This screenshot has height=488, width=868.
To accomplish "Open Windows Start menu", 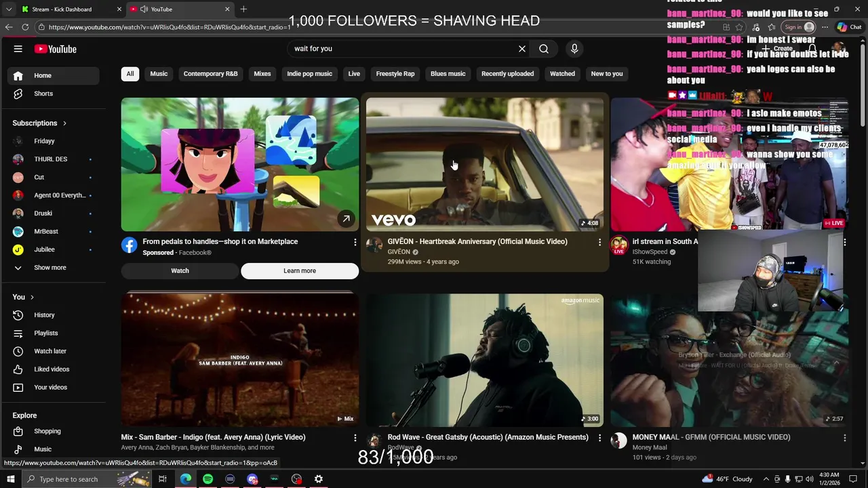I will tap(10, 479).
